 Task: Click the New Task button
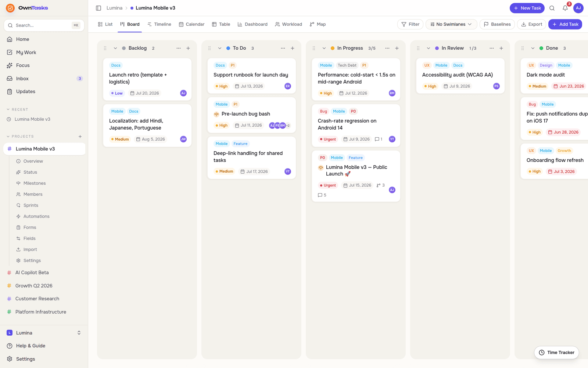tap(527, 8)
